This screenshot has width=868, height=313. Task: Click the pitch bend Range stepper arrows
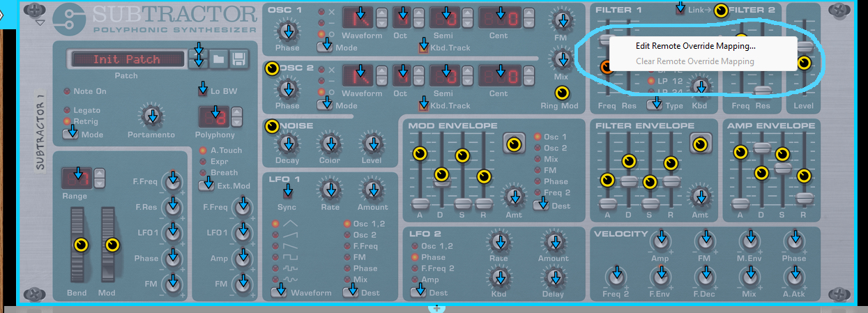tap(99, 177)
